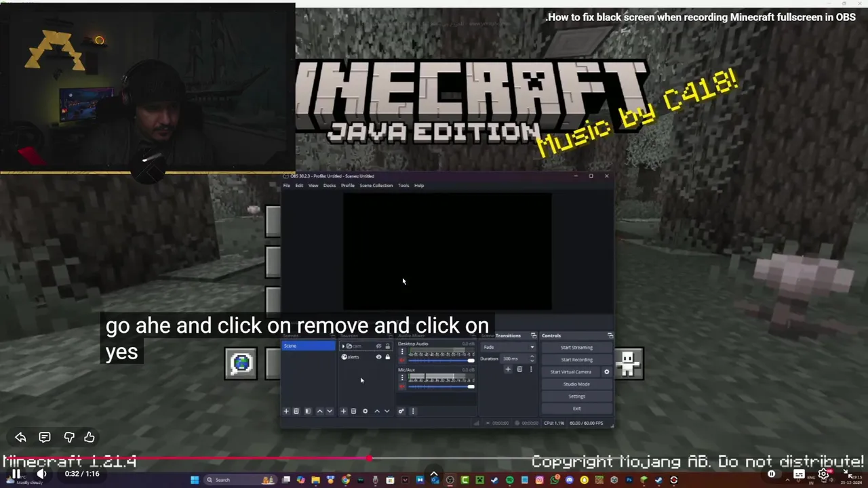
Task: Click Start Streaming
Action: pos(576,348)
